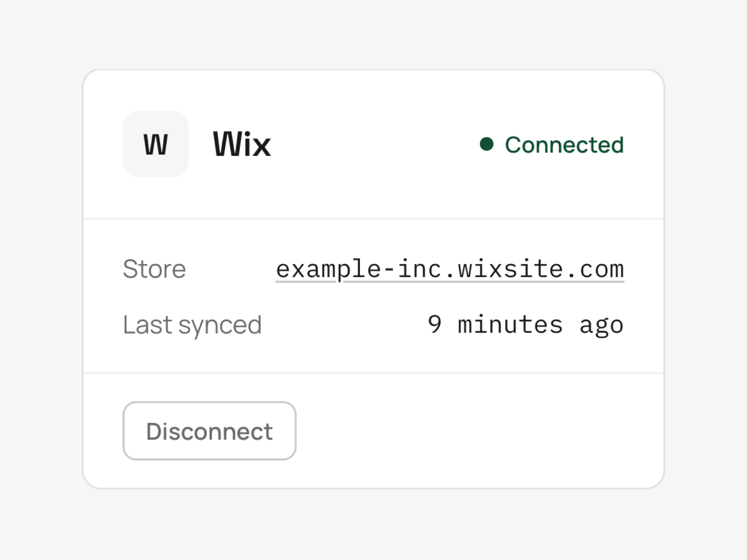Select the Wix integration title
The image size is (747, 560).
pos(242,144)
